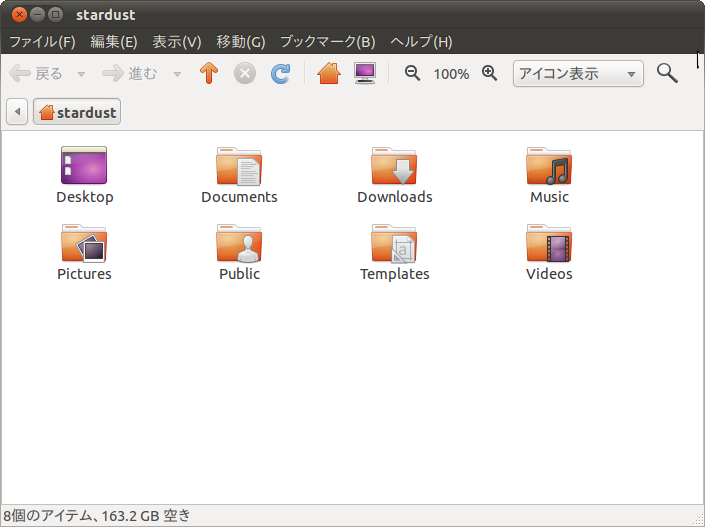Maximize the stardust window

pyautogui.click(x=55, y=14)
